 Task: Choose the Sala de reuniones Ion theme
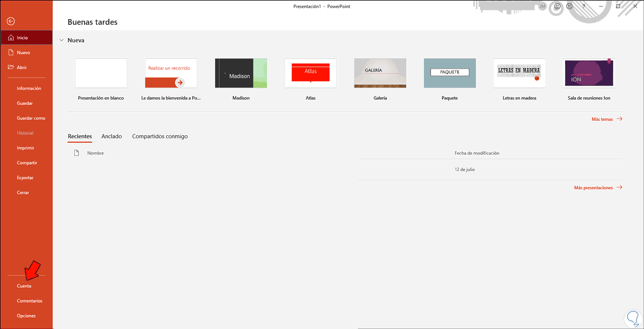point(589,73)
